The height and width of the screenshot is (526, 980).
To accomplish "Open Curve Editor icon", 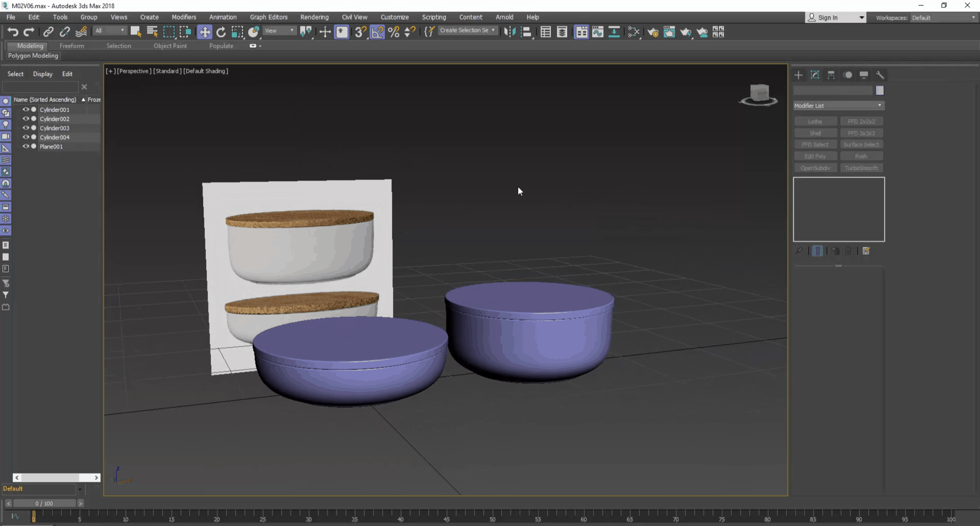I will click(x=598, y=32).
